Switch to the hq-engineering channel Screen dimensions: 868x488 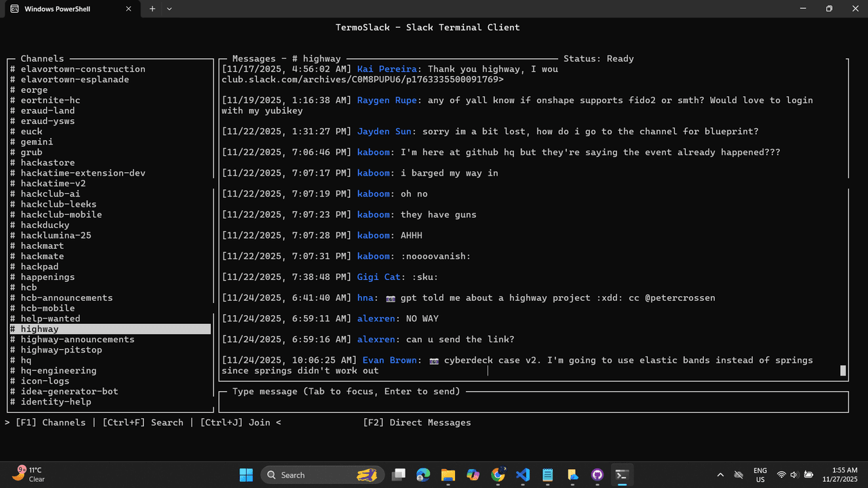[x=58, y=371]
